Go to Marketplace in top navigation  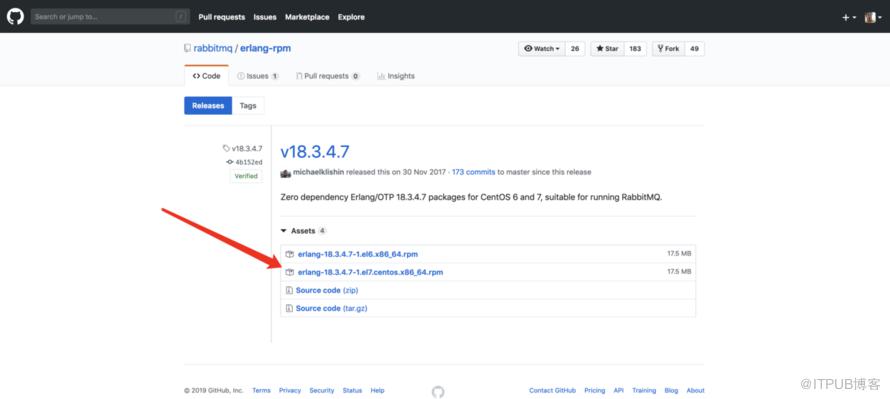pyautogui.click(x=307, y=17)
